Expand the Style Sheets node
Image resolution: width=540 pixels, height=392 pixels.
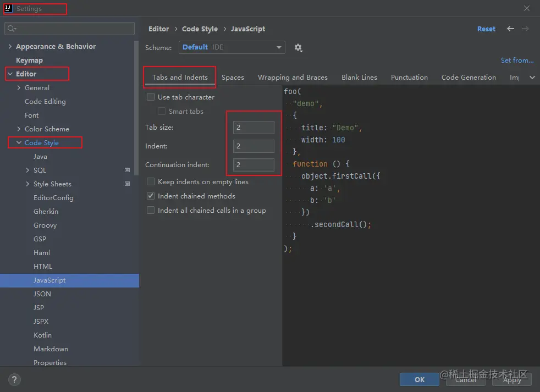point(27,184)
